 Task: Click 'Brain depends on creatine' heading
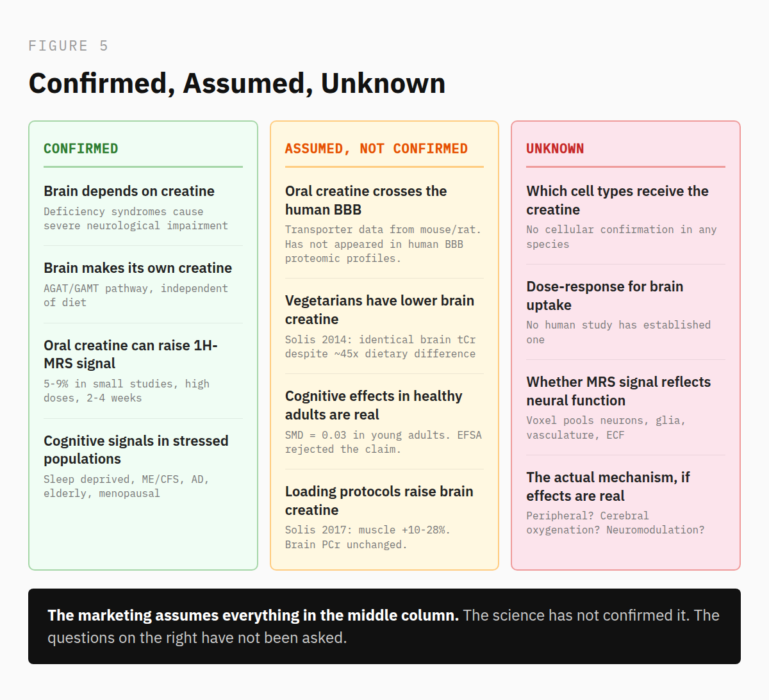coord(129,191)
